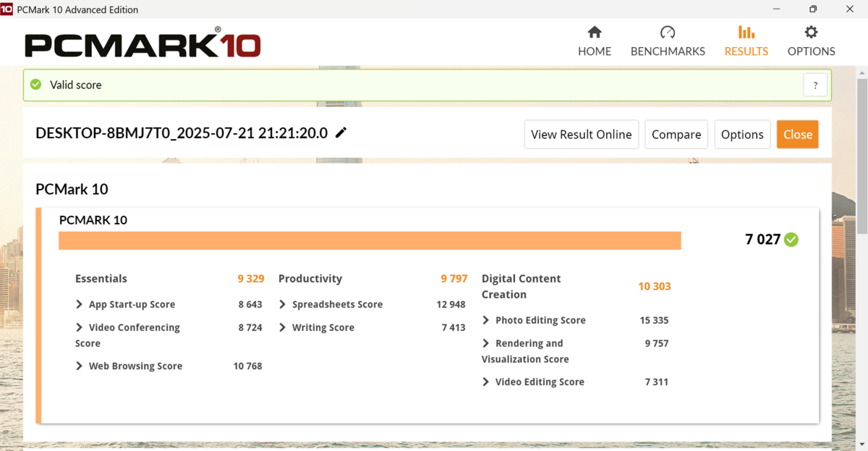Go to the HOME section
This screenshot has height=451, width=868.
point(595,42)
